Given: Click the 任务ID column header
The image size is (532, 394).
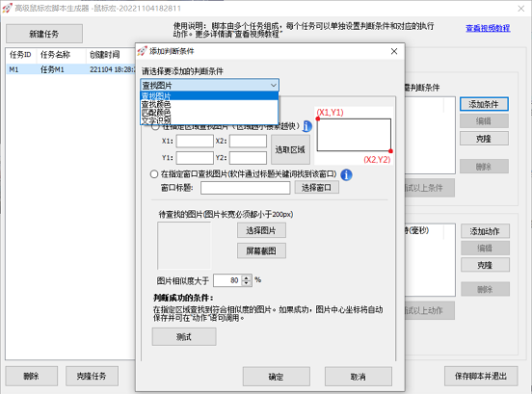Looking at the screenshot, I should pyautogui.click(x=20, y=55).
